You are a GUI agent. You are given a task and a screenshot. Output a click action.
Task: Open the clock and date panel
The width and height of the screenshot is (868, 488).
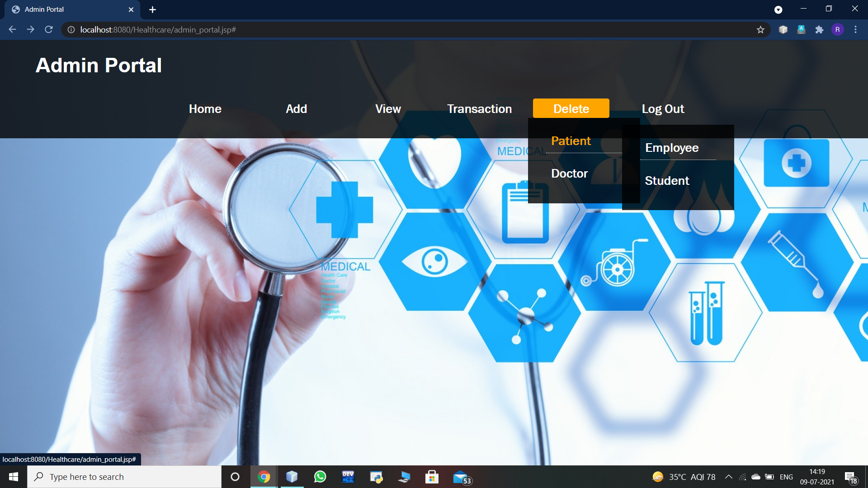pyautogui.click(x=817, y=477)
